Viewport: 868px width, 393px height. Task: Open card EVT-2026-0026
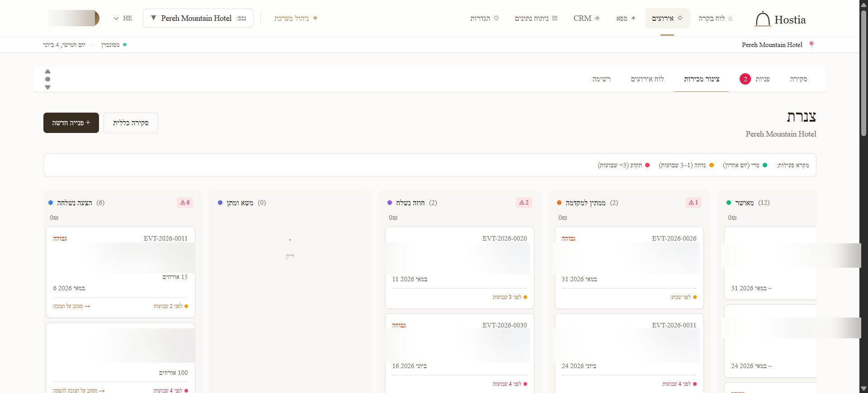tap(629, 267)
